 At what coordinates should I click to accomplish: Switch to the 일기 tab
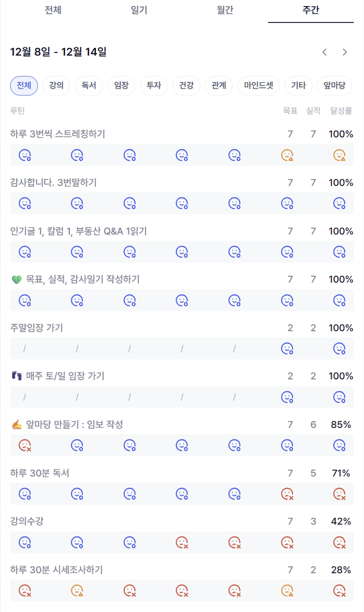coord(139,11)
